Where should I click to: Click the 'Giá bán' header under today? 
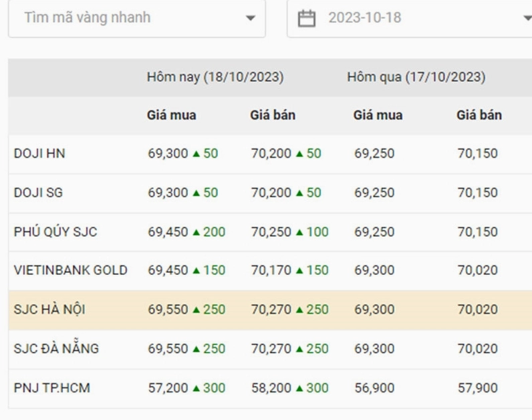273,115
